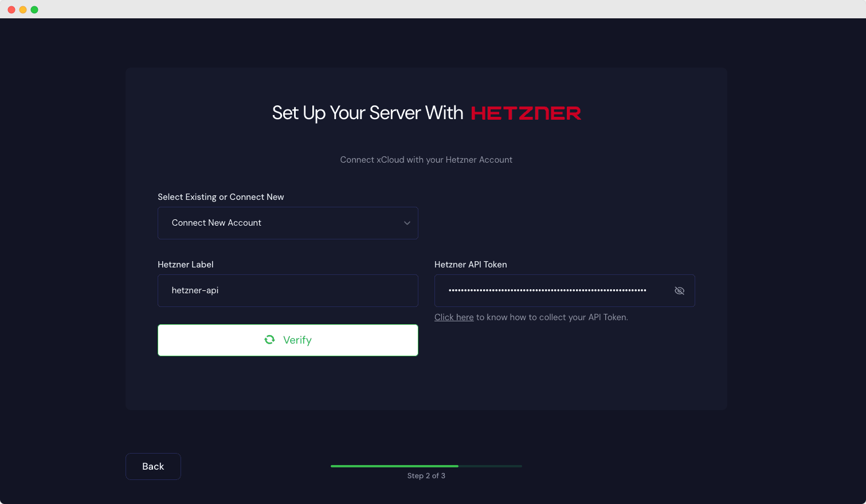Click the red traffic light button

click(11, 9)
